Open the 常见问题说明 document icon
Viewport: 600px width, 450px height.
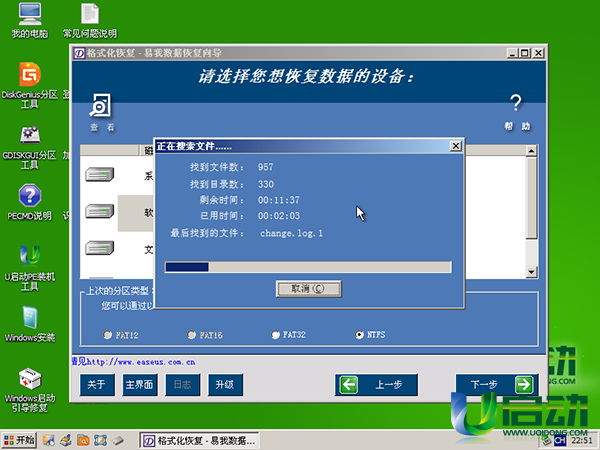90,21
